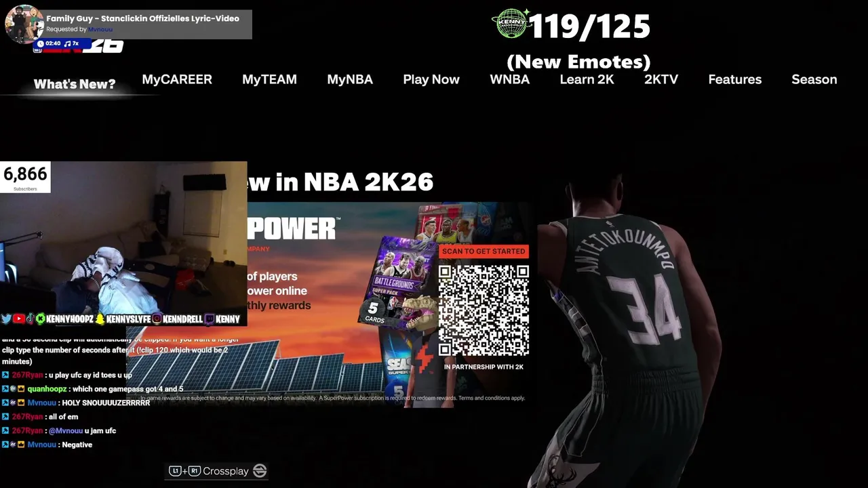
Task: Click blue arrow badge on 'u jam ufc' message
Action: pos(5,430)
